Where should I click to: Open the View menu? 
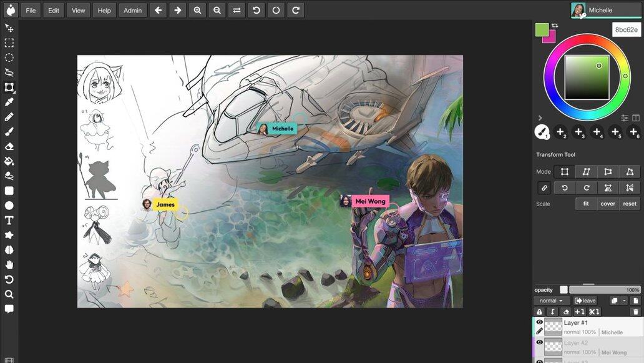78,10
